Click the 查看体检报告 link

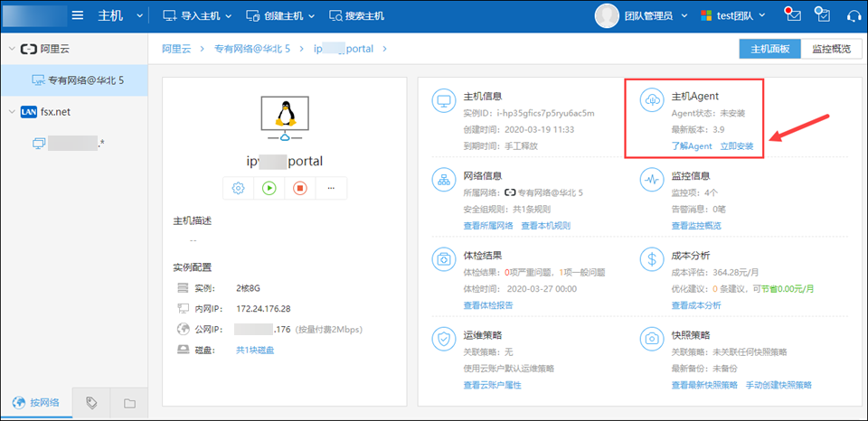[x=488, y=305]
